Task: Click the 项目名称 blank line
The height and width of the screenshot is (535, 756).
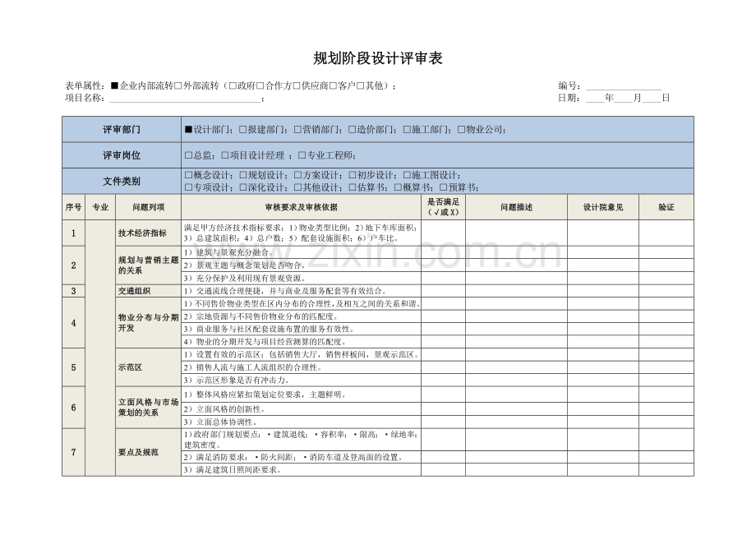Action: [186, 99]
